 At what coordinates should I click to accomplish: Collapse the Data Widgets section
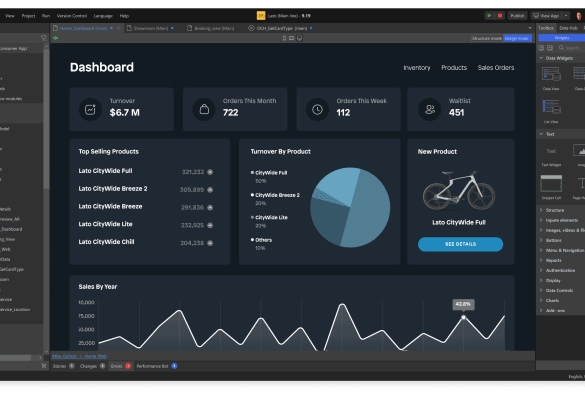[x=541, y=58]
